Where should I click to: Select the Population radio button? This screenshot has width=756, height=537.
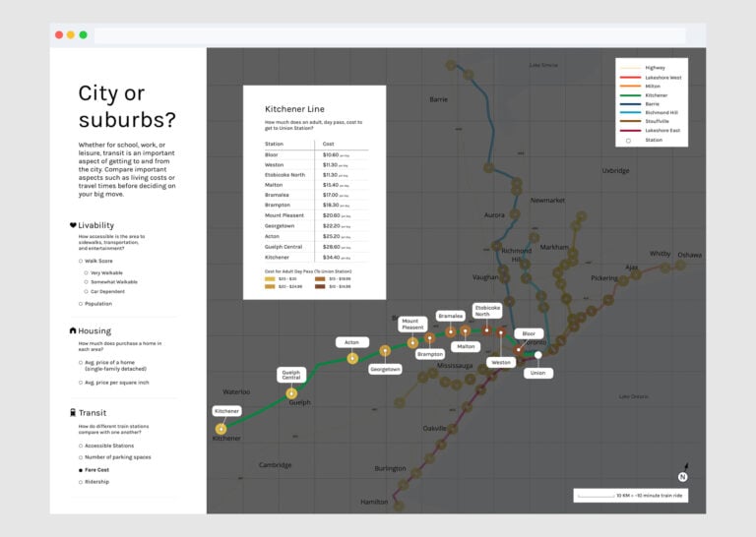point(81,304)
